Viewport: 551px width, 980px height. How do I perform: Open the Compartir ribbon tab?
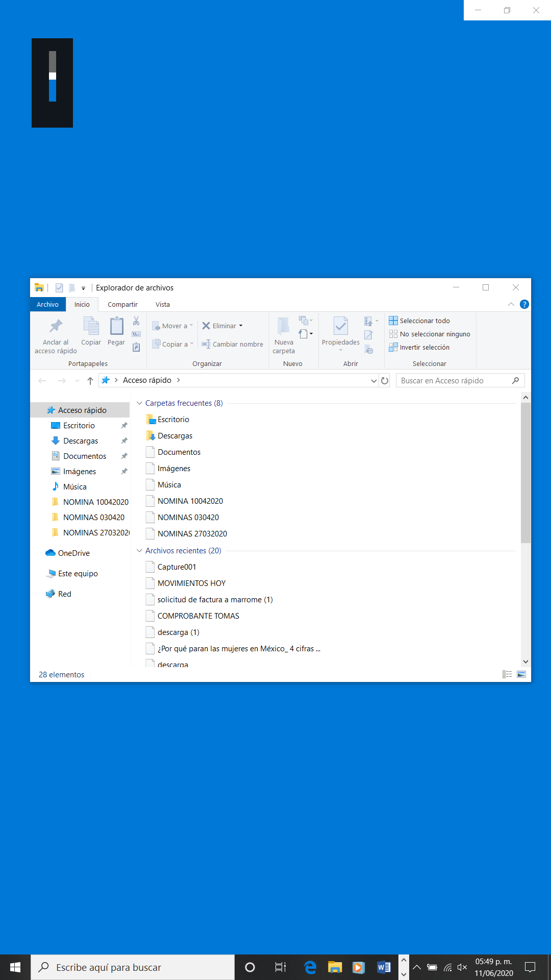[x=122, y=304]
